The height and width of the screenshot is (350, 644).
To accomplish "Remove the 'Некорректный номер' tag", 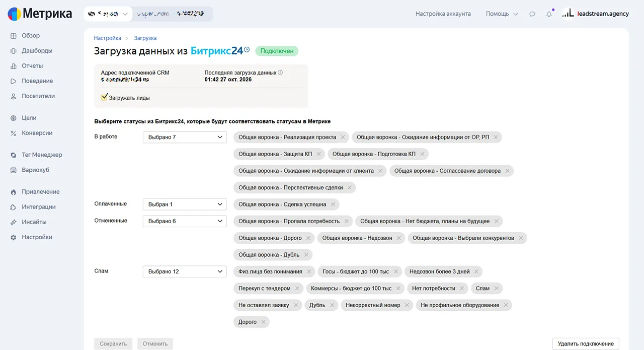I will coord(407,305).
